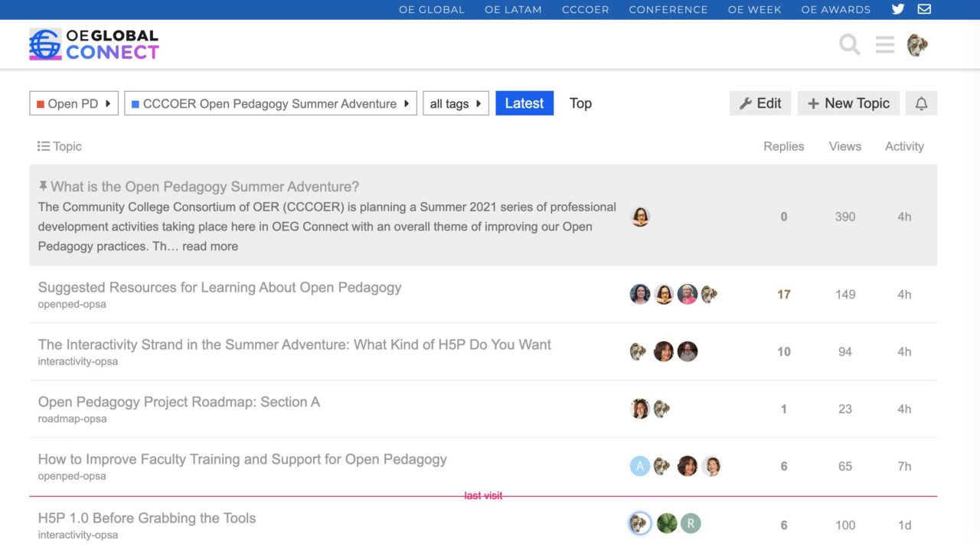Click read more on pinned topic
The width and height of the screenshot is (980, 545).
point(210,246)
